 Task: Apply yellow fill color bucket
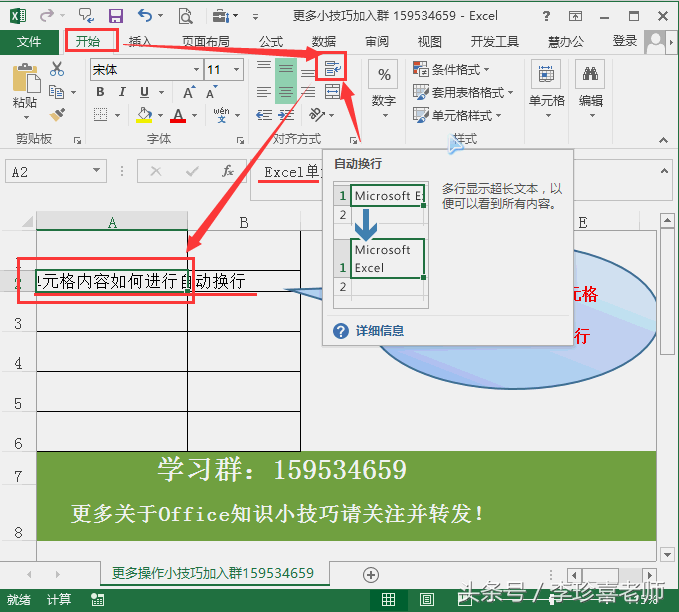pos(144,115)
